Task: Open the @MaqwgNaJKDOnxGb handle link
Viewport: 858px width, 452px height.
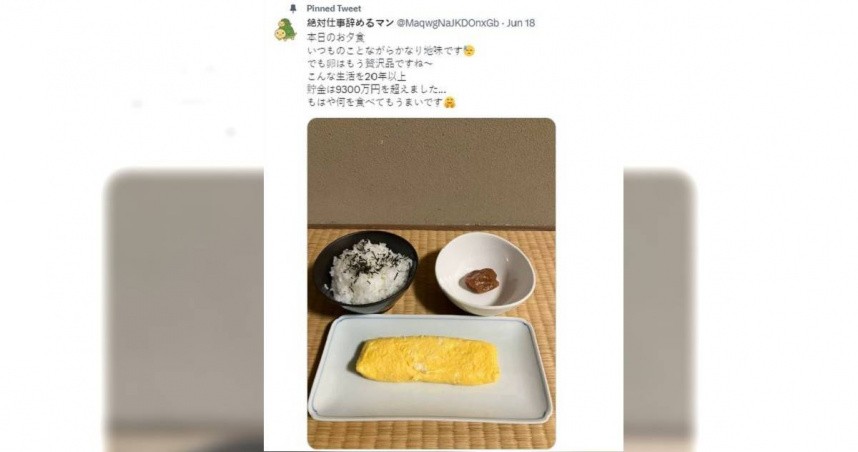Action: tap(448, 23)
